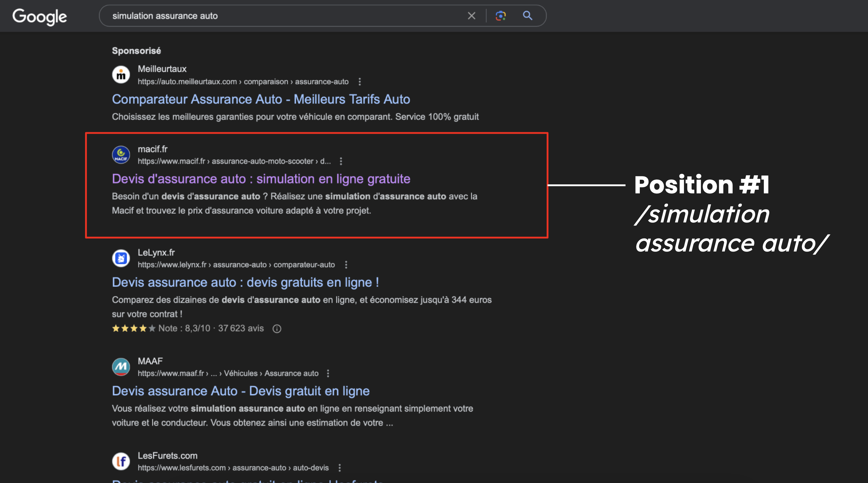Screen dimensions: 868x483
Task: Open info icon next to 37 623 avis
Action: [x=277, y=329]
